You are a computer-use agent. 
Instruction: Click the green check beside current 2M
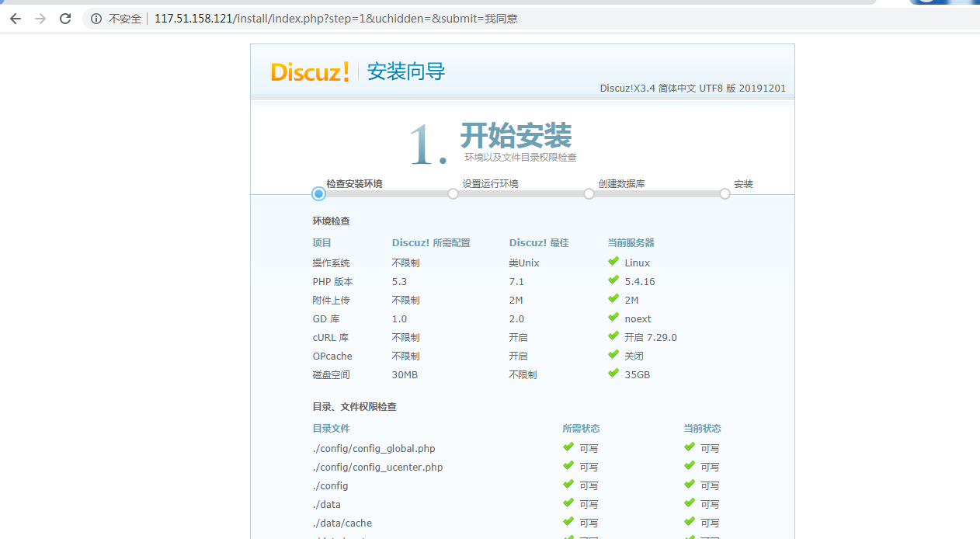613,299
